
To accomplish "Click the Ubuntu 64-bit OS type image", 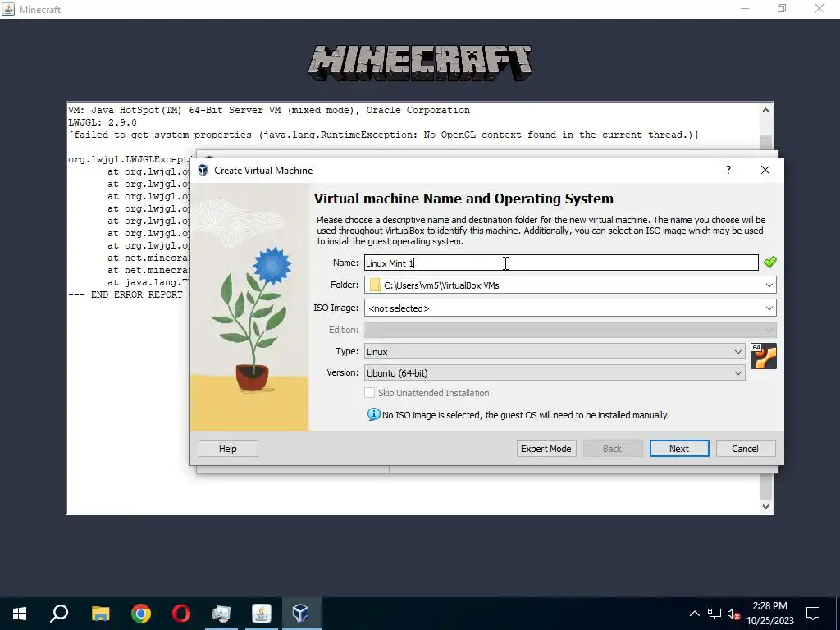I will click(x=764, y=356).
